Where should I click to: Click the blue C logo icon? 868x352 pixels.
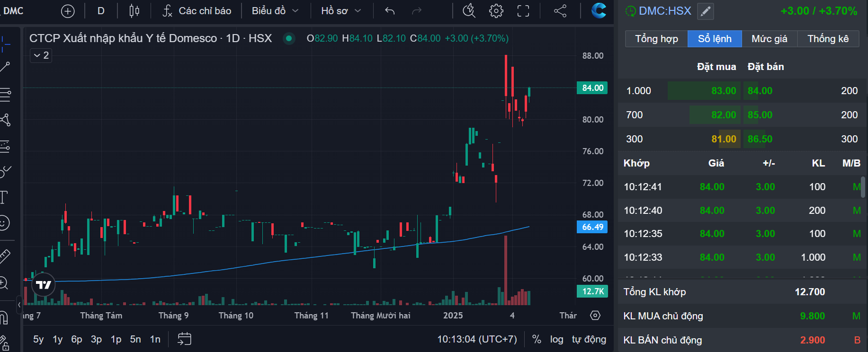click(599, 10)
